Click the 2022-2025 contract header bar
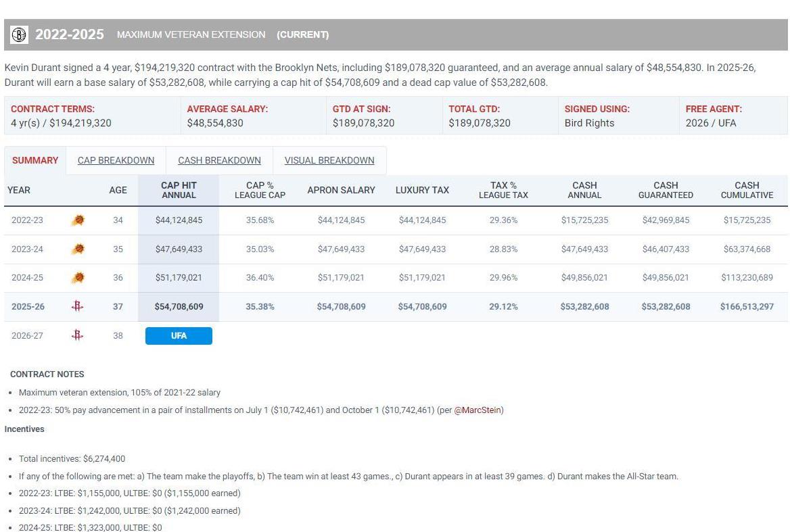 (395, 34)
